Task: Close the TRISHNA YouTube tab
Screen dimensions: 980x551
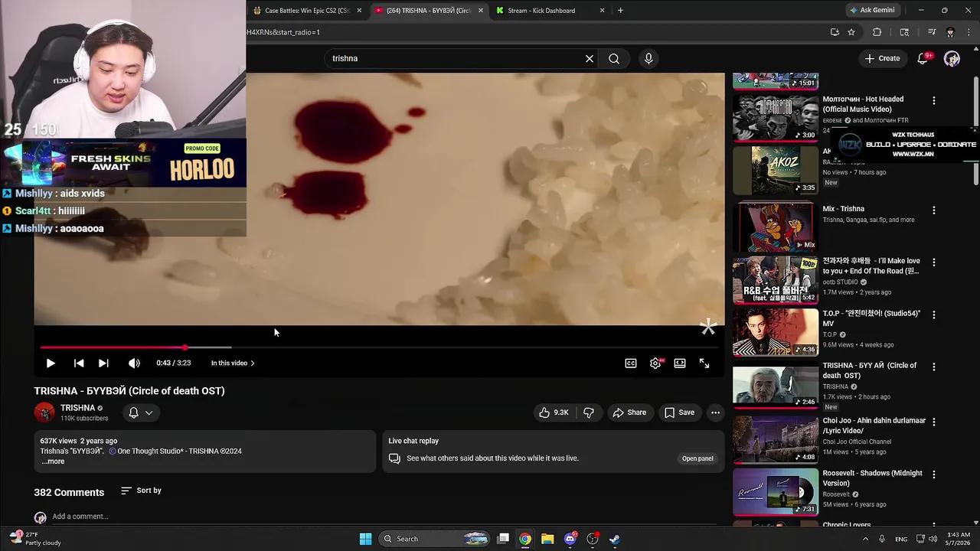Action: coord(481,11)
